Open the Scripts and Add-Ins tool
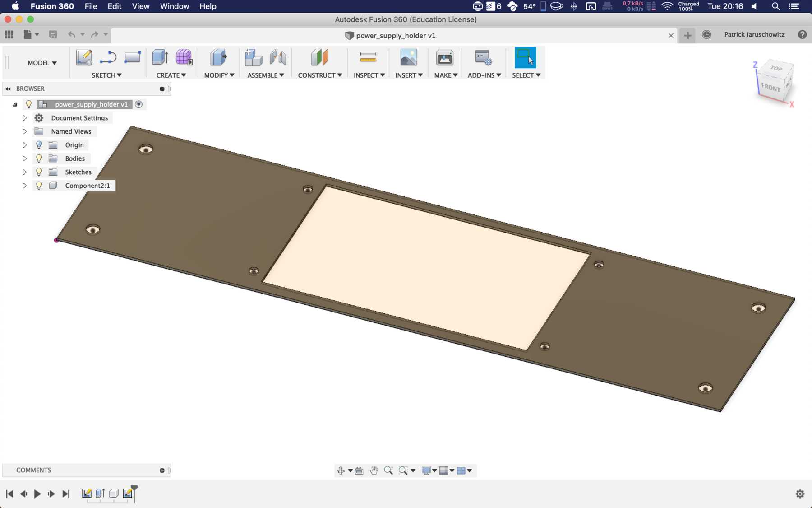 tap(483, 58)
